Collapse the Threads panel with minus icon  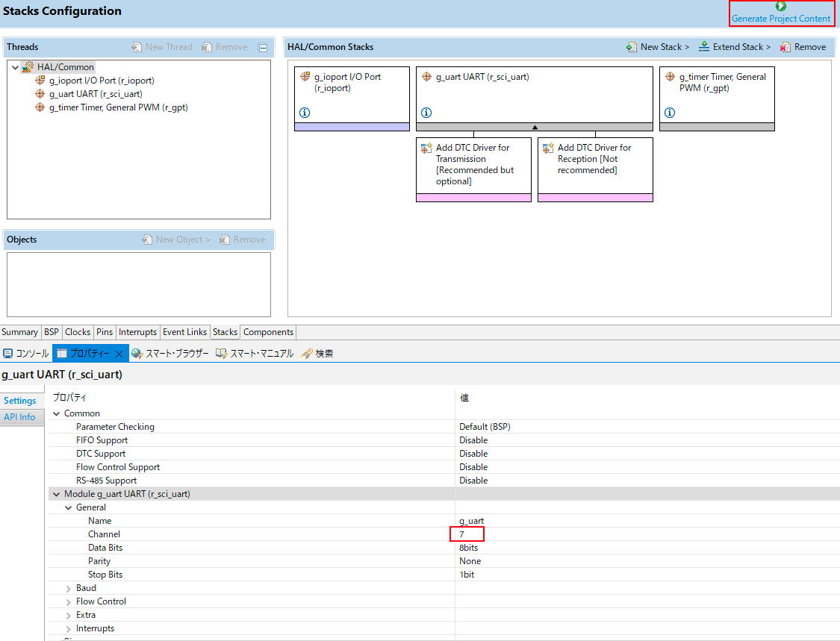pos(263,48)
